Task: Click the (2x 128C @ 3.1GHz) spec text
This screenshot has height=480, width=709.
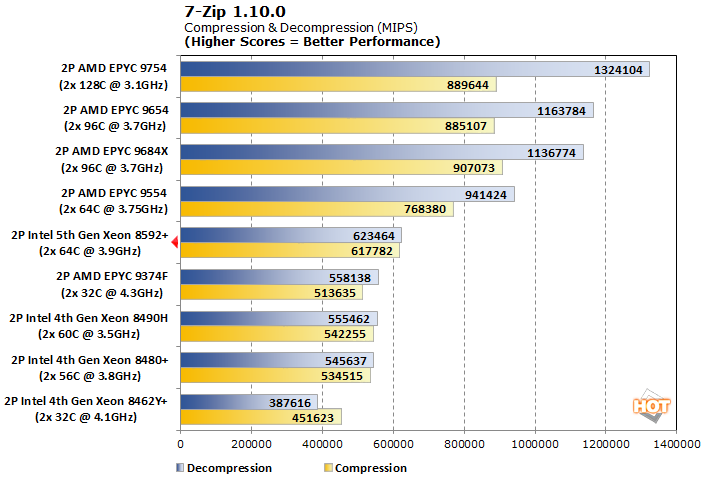Action: 113,85
